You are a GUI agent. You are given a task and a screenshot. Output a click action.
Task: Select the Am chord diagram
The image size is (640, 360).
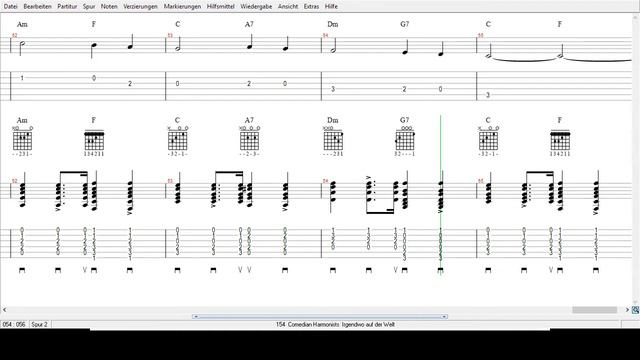(22, 141)
